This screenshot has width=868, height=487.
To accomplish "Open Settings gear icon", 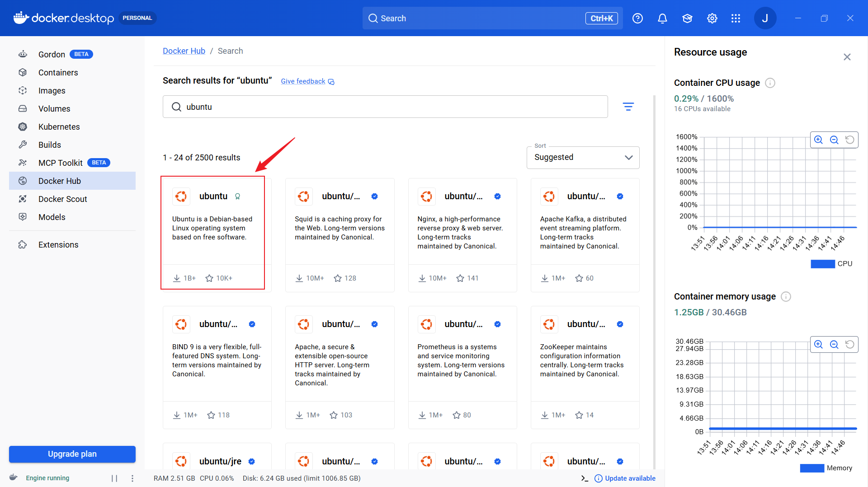I will tap(712, 18).
